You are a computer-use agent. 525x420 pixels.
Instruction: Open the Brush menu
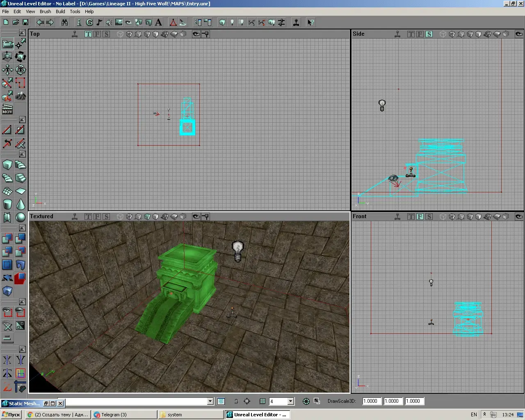45,11
